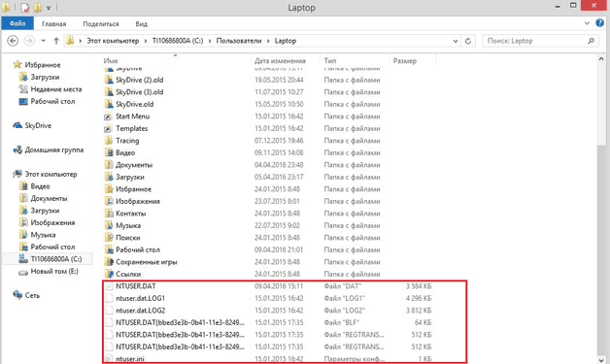The height and width of the screenshot is (364, 610).
Task: Click TI10686800A (C:) breadcrumb in address bar
Action: point(178,41)
